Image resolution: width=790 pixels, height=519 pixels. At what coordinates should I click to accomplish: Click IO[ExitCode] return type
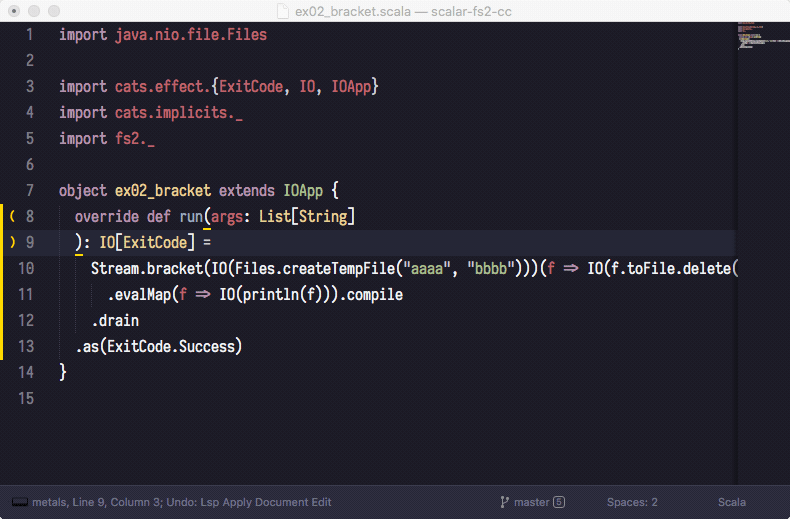(x=147, y=242)
